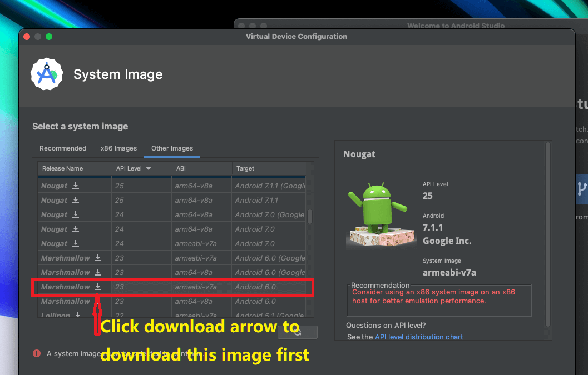Click the ABI column header
The image size is (588, 375).
click(202, 168)
